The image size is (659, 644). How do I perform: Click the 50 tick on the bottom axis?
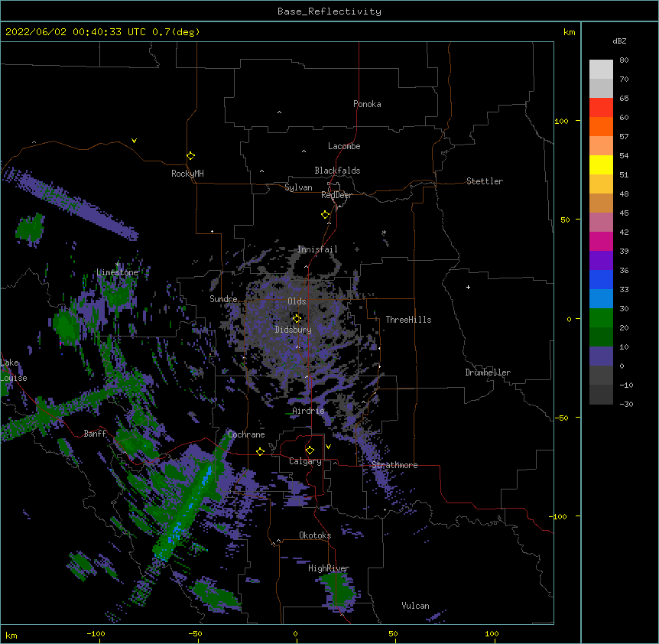[x=393, y=633]
